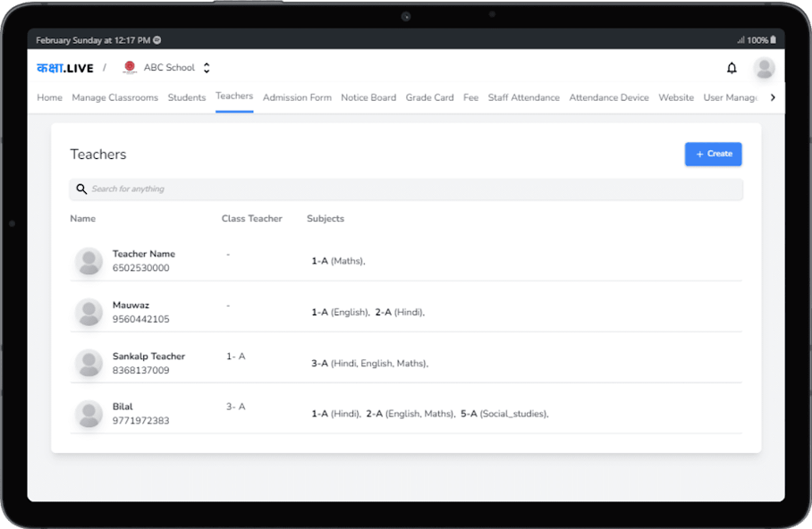Click the Create teacher button
Viewport: 812px width, 529px height.
[713, 155]
